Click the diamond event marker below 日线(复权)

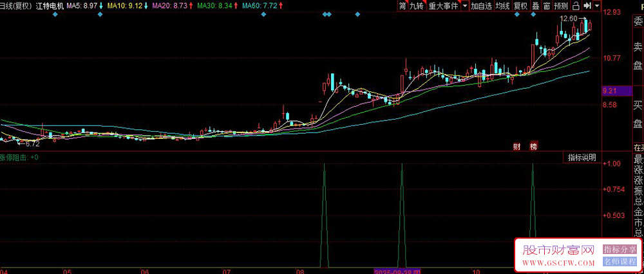[x=55, y=15]
